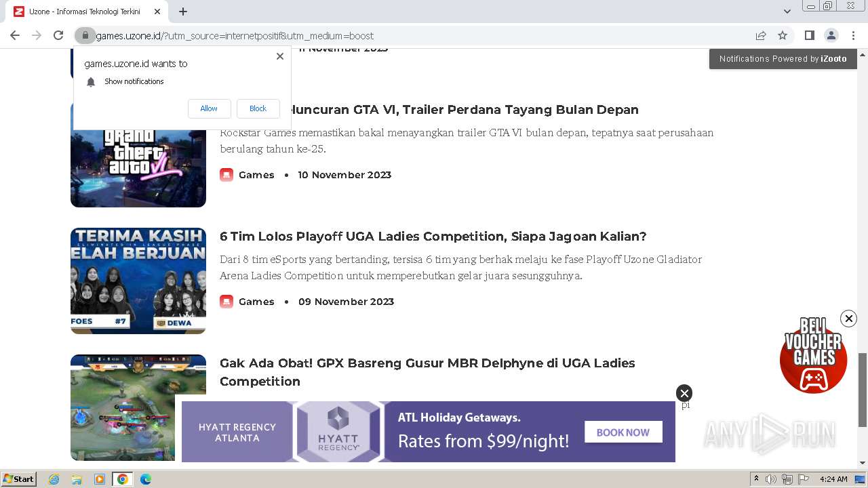Click the Games label next to 09 November 2023

[x=256, y=302]
